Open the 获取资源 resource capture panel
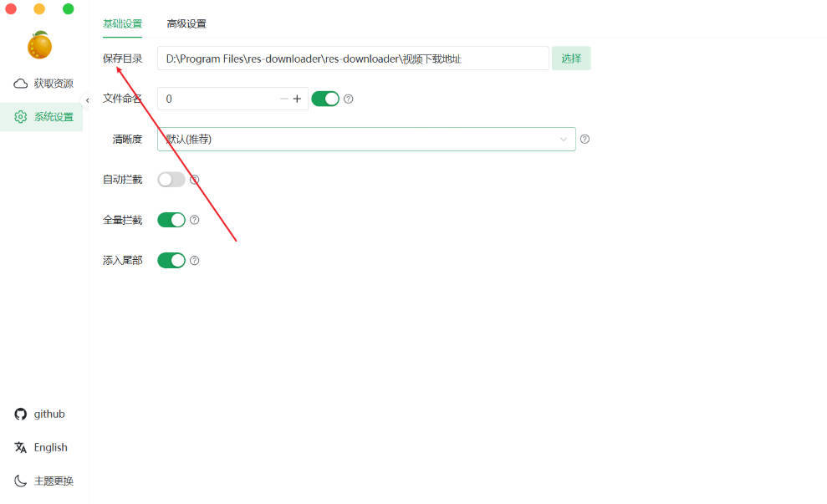The height and width of the screenshot is (504, 827). pos(41,83)
